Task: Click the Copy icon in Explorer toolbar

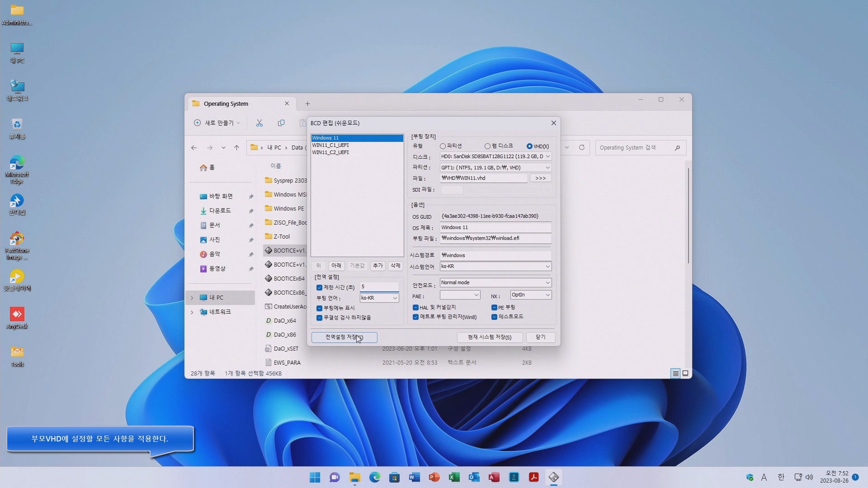Action: pyautogui.click(x=281, y=123)
